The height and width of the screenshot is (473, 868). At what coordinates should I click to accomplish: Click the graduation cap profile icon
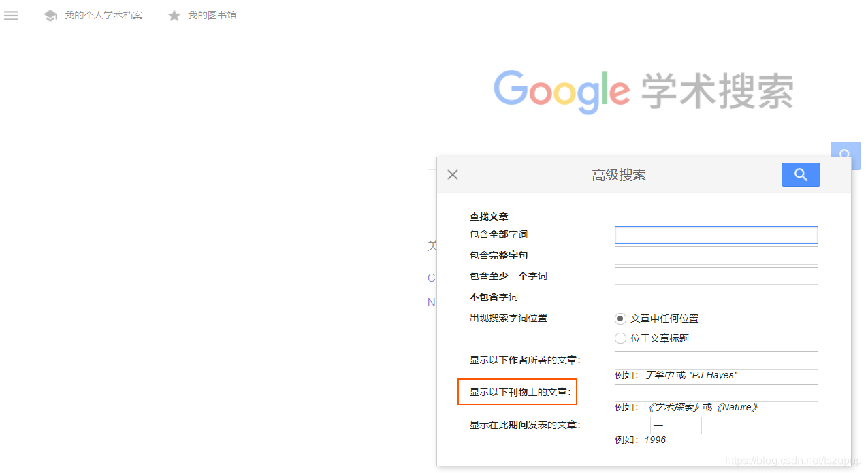[50, 16]
